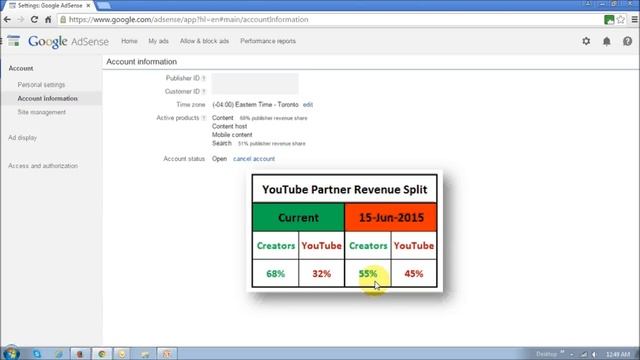640x360 pixels.
Task: Click the Google AdSense logo
Action: tap(69, 41)
